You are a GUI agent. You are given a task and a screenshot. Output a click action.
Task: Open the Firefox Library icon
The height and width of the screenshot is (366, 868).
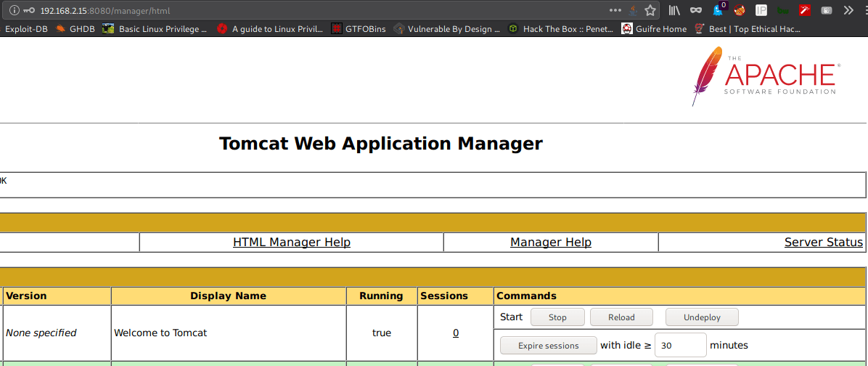coord(673,10)
